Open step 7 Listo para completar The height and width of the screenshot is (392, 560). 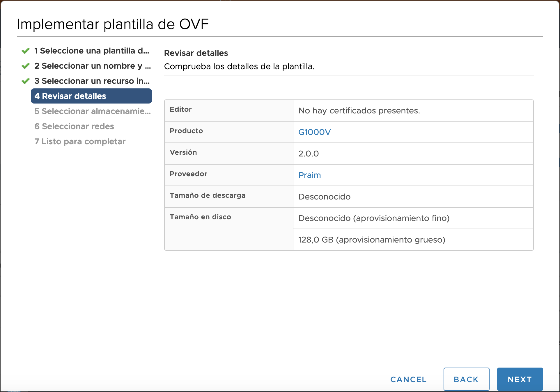80,142
